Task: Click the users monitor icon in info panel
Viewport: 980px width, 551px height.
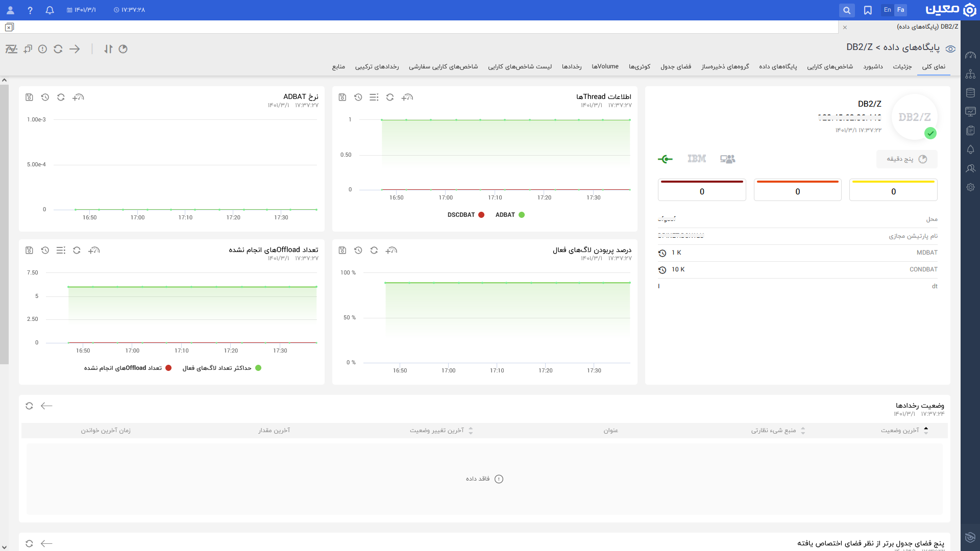Action: (727, 159)
